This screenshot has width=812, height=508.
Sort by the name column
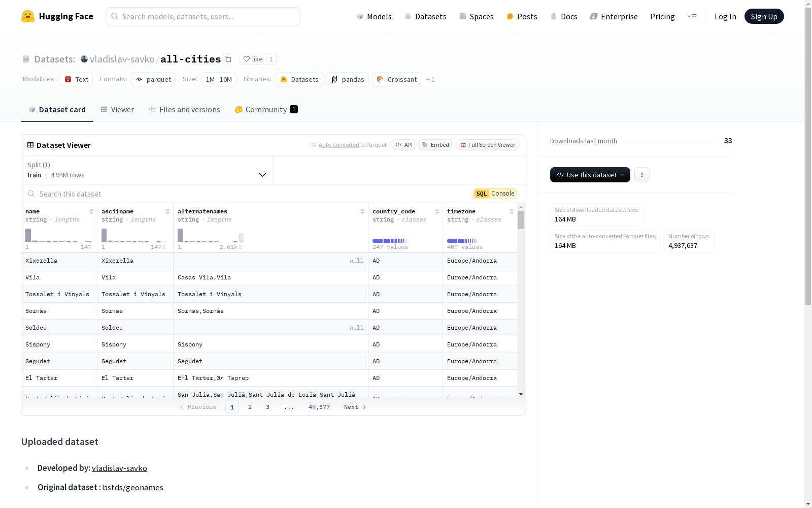(91, 211)
